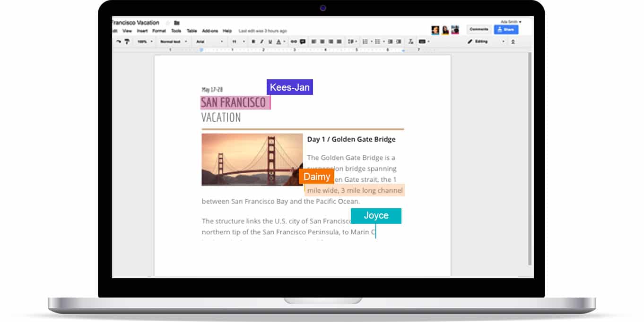644x322 pixels.
Task: Open the text color picker
Action: pyautogui.click(x=278, y=42)
